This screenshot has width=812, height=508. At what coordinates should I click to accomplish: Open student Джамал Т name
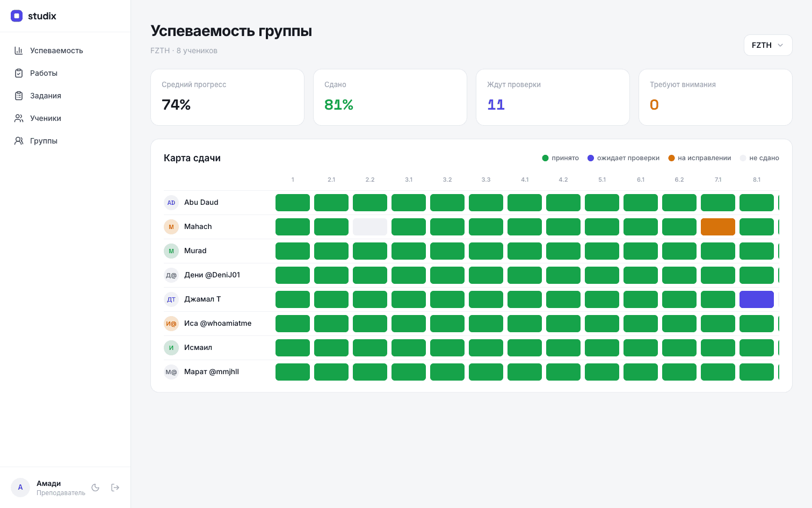pos(202,299)
